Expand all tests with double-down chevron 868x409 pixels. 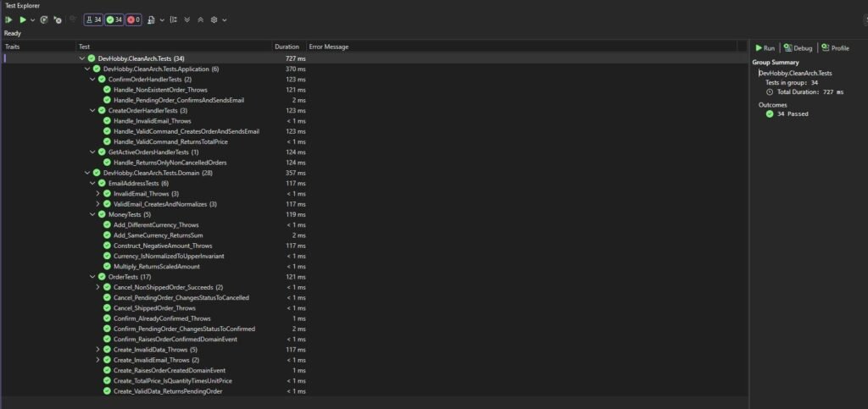click(x=187, y=19)
